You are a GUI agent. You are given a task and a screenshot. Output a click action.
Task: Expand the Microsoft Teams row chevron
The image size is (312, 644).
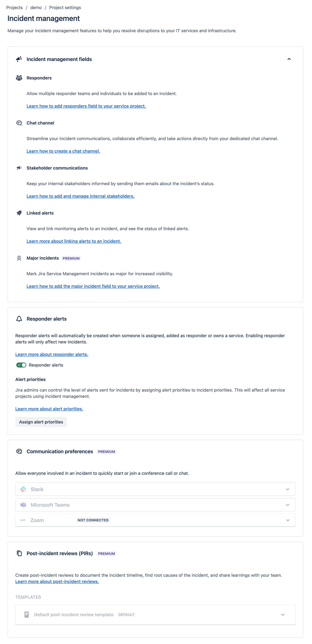coord(287,505)
